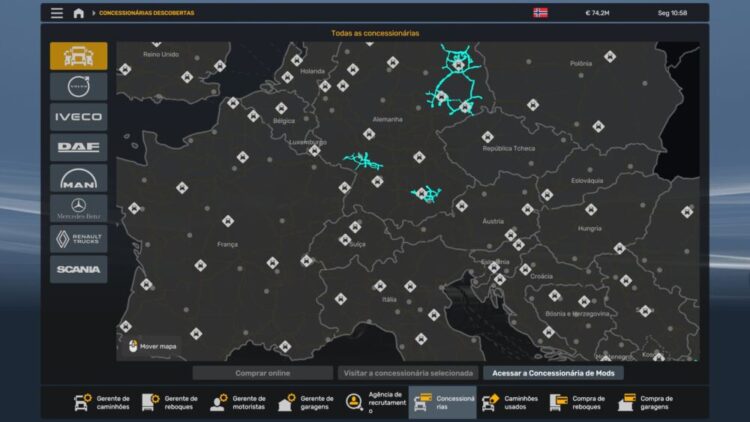Open Gerente de caminhões tab
This screenshot has height=422, width=750.
coord(102,402)
